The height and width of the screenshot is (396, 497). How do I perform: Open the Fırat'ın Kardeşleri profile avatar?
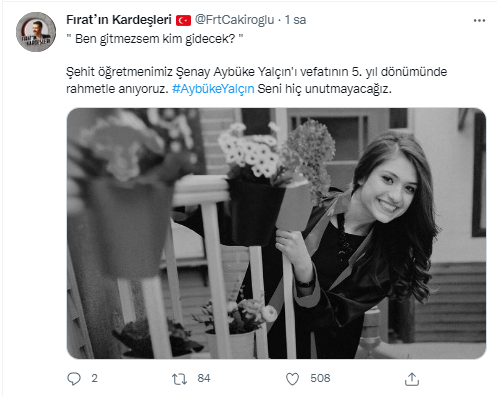pos(36,32)
